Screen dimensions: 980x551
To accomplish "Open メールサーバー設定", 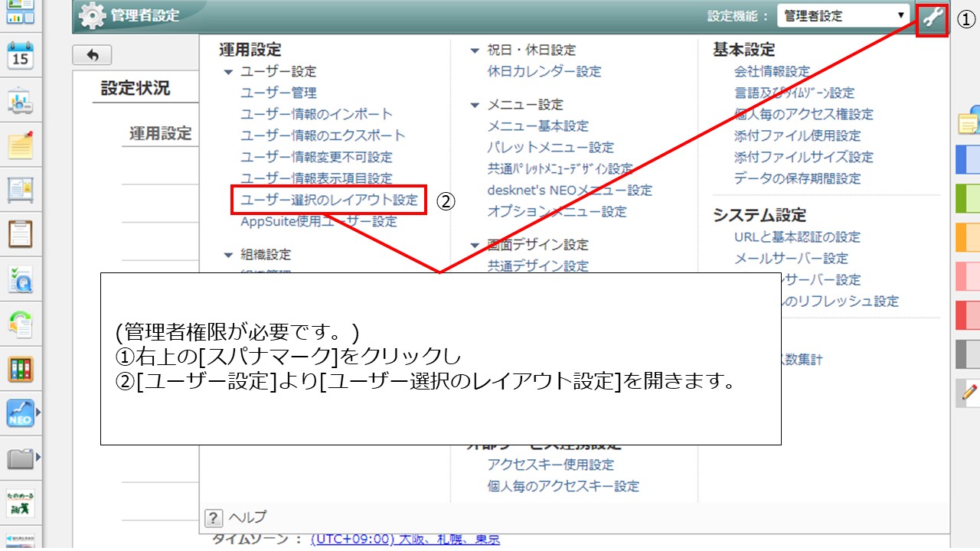I will tap(791, 259).
